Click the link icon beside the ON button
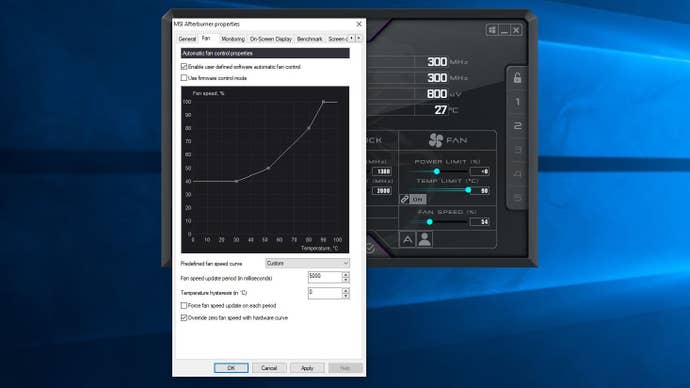690x388 pixels. 404,199
